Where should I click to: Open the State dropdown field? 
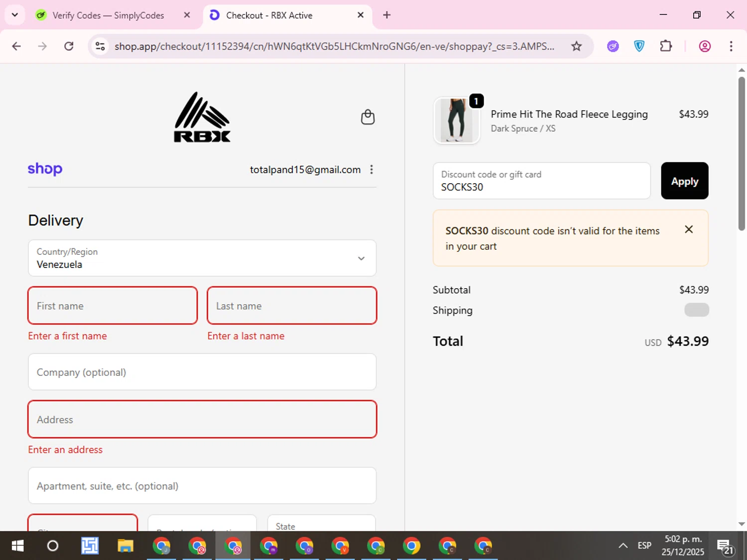(321, 523)
